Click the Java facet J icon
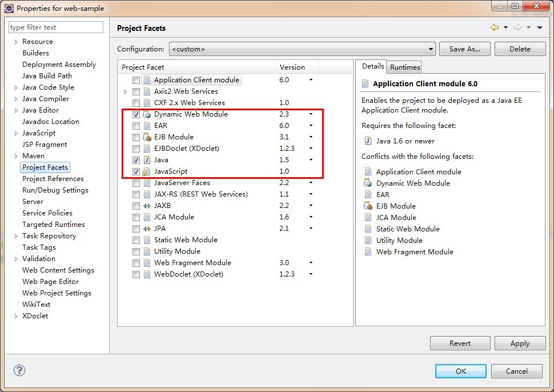This screenshot has height=392, width=554. 147,160
